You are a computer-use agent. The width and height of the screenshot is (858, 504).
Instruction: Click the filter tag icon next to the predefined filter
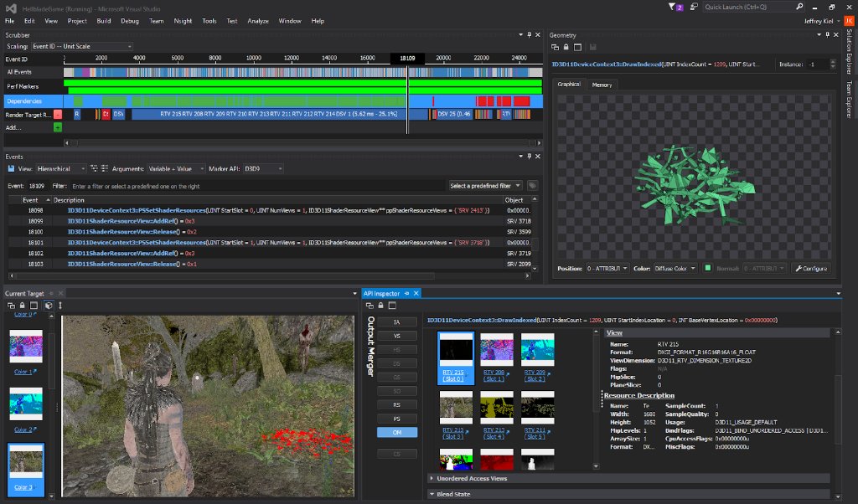coord(532,186)
